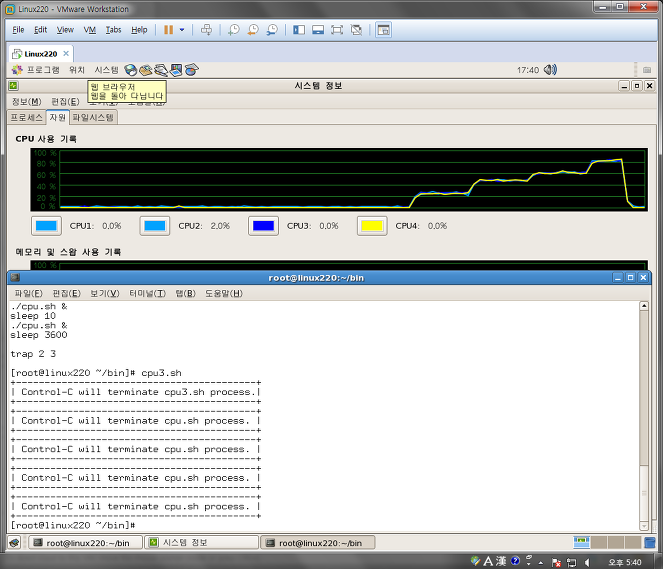Open 편집(E) menu in system monitor
The width and height of the screenshot is (663, 569).
click(x=65, y=101)
